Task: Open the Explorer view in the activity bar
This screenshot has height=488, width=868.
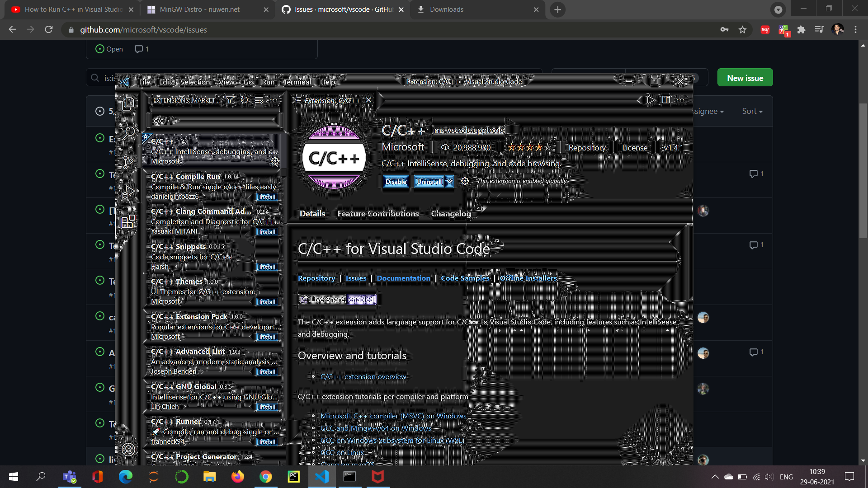Action: click(x=128, y=103)
